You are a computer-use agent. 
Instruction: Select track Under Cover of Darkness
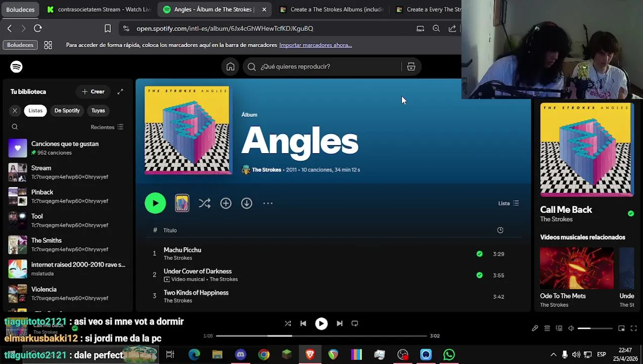pyautogui.click(x=198, y=271)
